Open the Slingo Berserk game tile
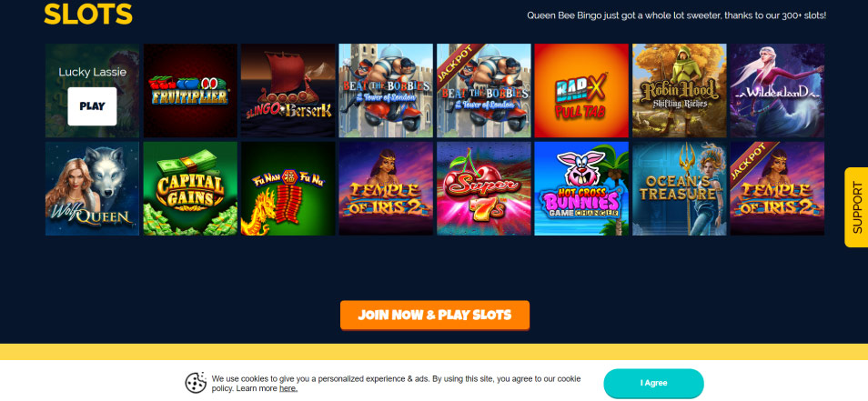 tap(288, 91)
